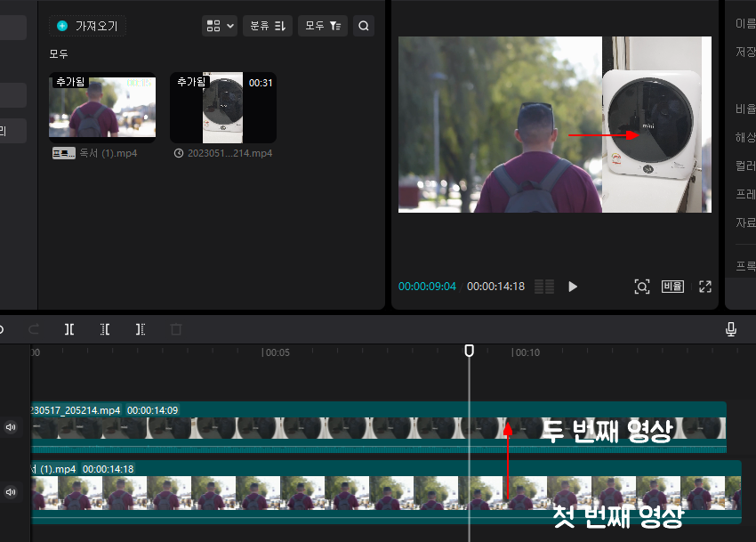Viewport: 756px width, 542px height.
Task: Open the 비율 aspect ratio button
Action: coord(672,287)
